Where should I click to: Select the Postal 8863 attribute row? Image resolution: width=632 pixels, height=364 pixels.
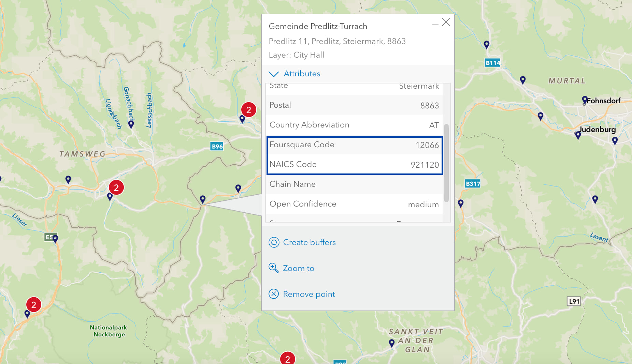point(354,105)
